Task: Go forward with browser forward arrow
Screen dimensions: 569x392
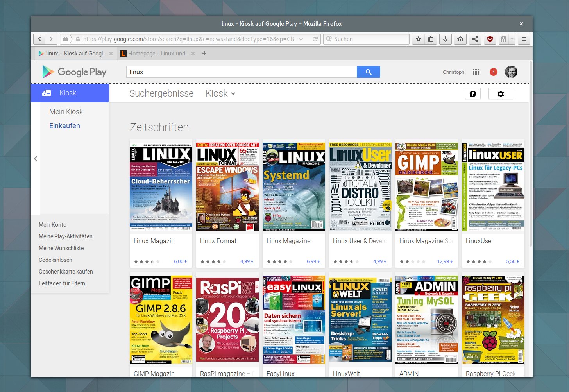Action: [51, 39]
